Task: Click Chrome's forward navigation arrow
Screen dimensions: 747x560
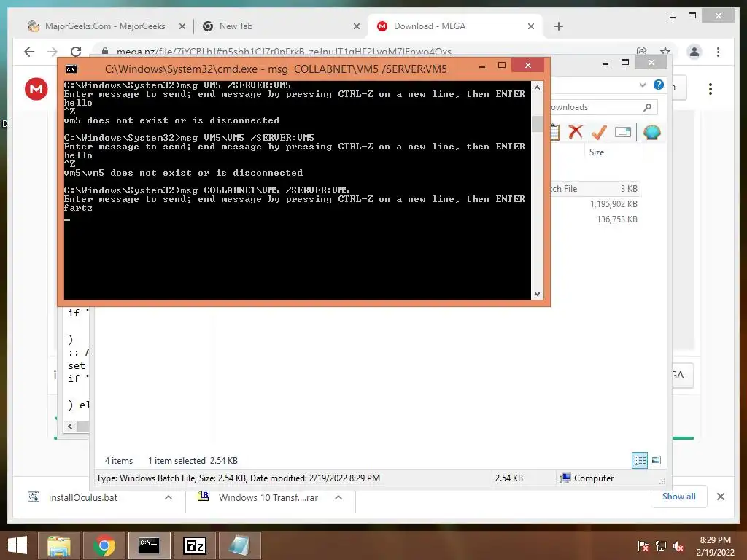Action: [x=53, y=52]
